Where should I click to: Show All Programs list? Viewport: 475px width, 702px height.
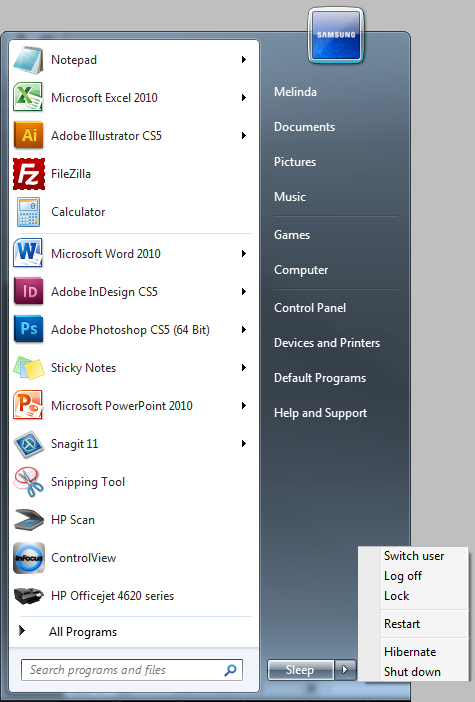pos(83,631)
